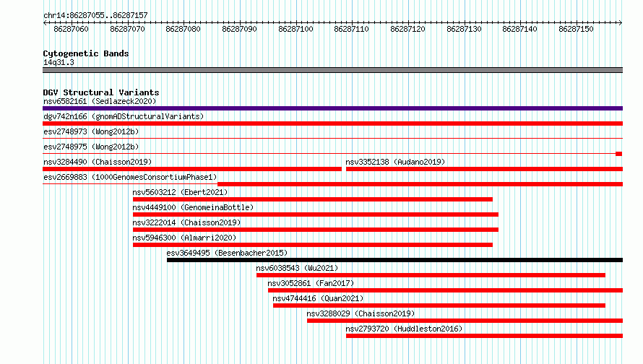Image resolution: width=643 pixels, height=364 pixels.
Task: Click ruler position 86287080
Action: (184, 29)
